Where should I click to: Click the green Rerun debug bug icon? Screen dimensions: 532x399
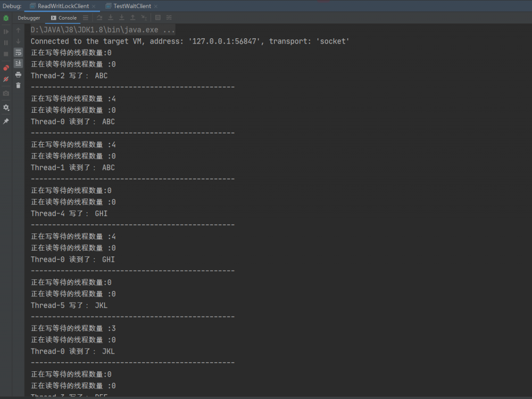(6, 18)
